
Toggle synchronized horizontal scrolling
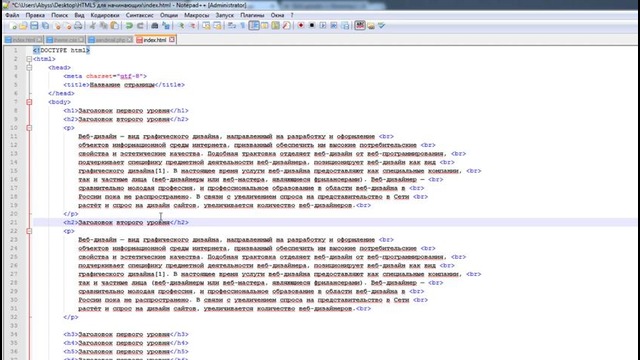coord(218,26)
